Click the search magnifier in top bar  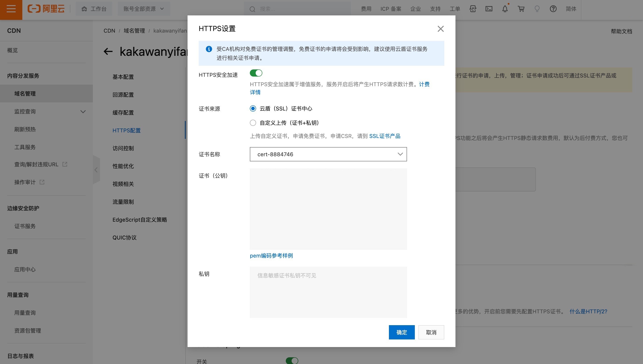tap(252, 9)
